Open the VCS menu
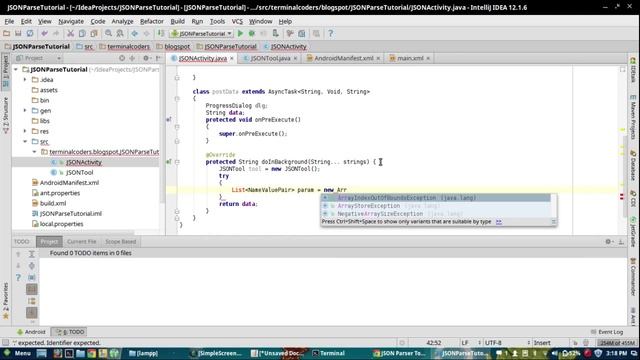640x360 pixels. pos(237,21)
